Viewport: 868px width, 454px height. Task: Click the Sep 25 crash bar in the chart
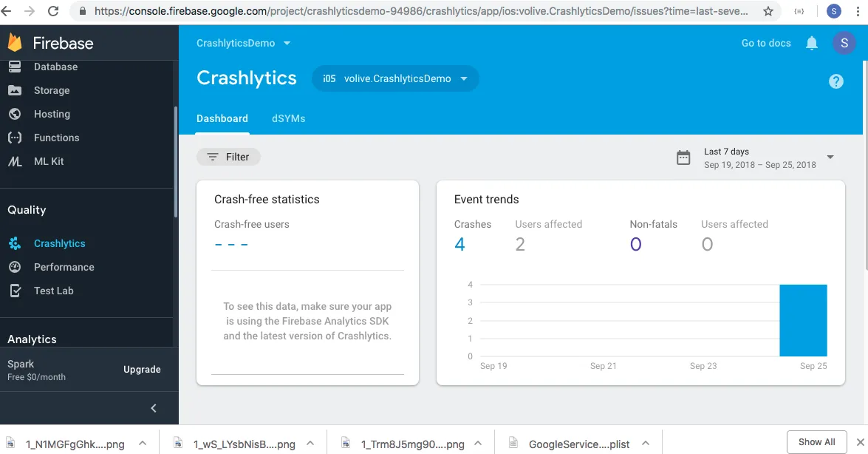pyautogui.click(x=803, y=320)
